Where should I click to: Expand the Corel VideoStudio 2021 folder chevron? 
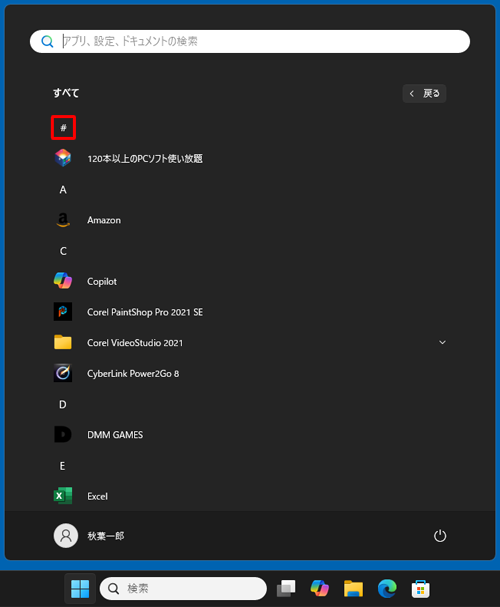point(442,342)
